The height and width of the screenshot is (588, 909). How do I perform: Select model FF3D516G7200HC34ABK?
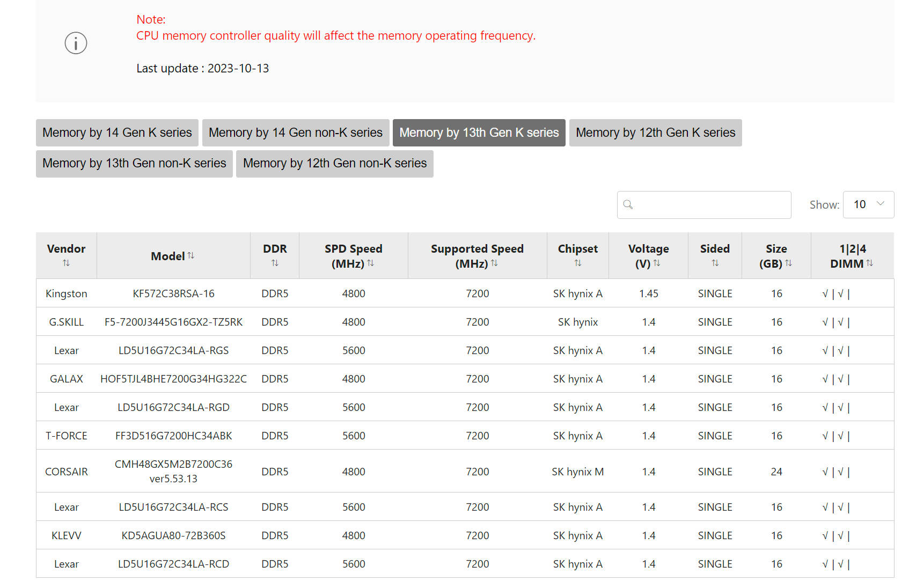[173, 436]
